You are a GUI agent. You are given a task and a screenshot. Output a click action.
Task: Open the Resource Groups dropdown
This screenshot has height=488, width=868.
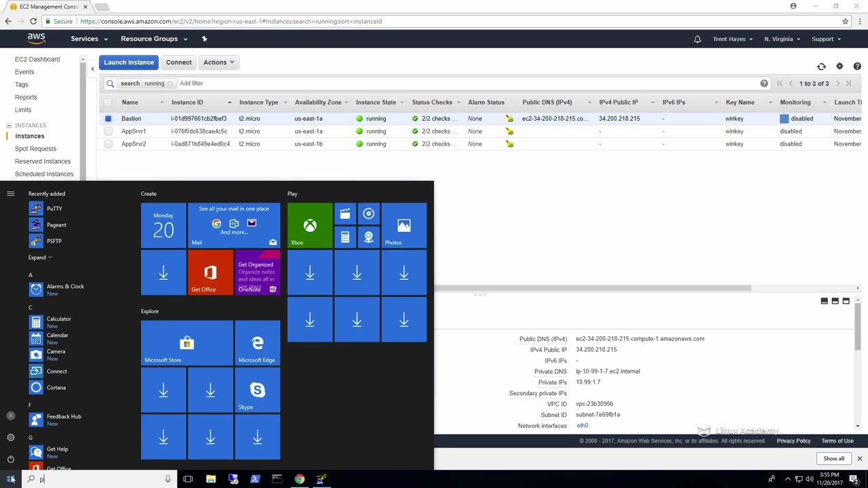(x=154, y=39)
